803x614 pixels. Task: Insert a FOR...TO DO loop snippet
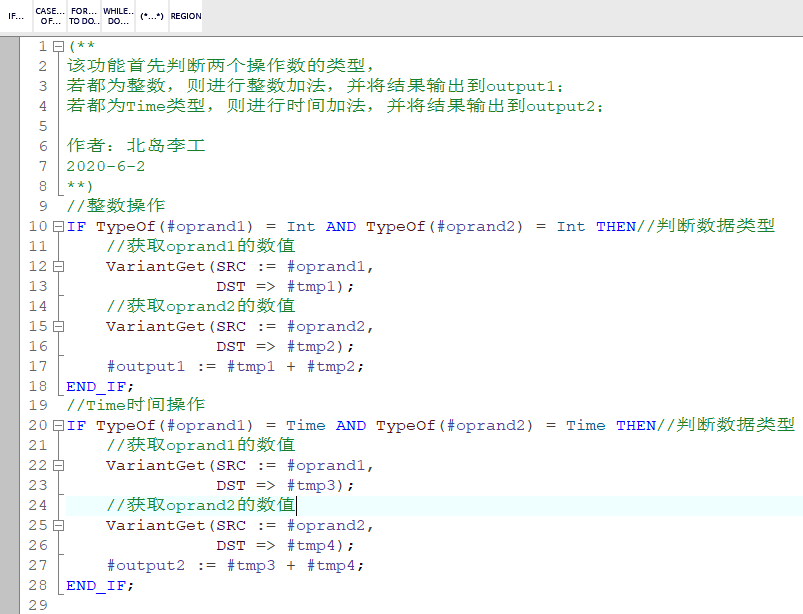point(83,16)
